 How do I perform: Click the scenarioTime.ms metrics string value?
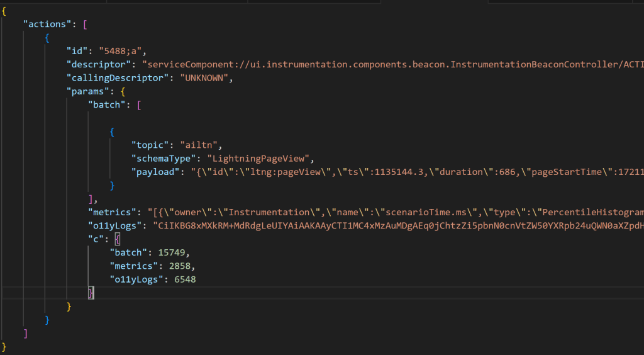[396, 212]
